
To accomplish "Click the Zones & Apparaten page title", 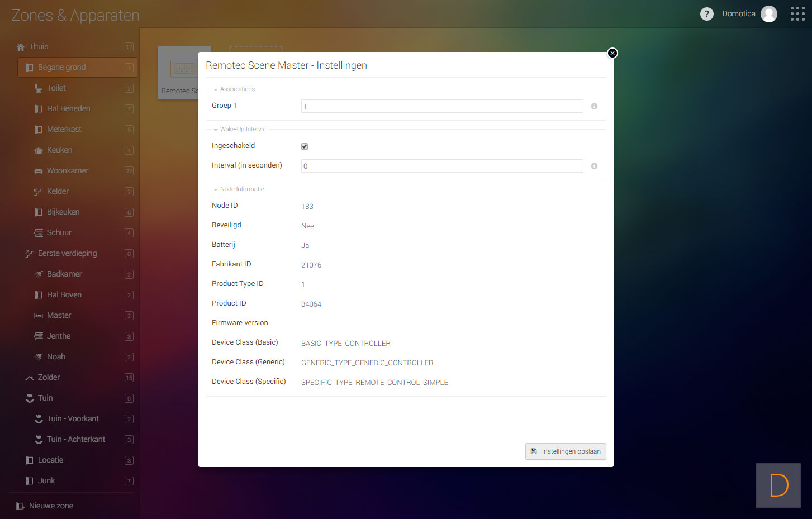I will click(x=75, y=16).
